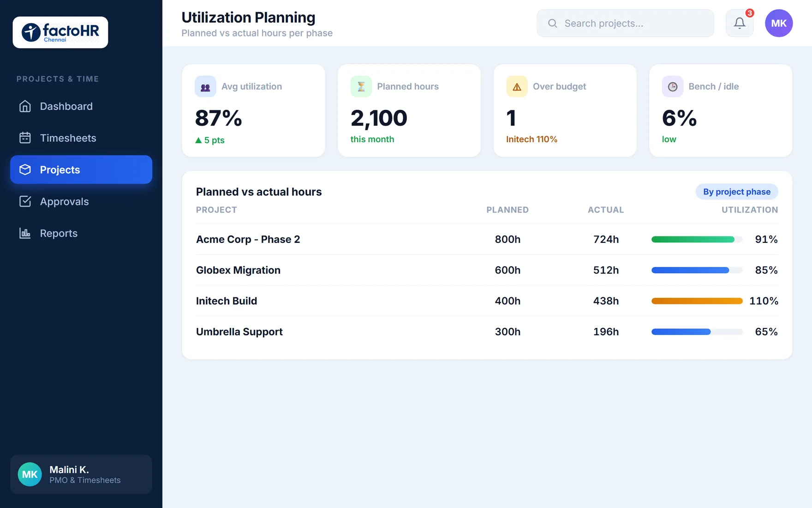Click the 400h planned value
The width and height of the screenshot is (812, 508).
507,301
